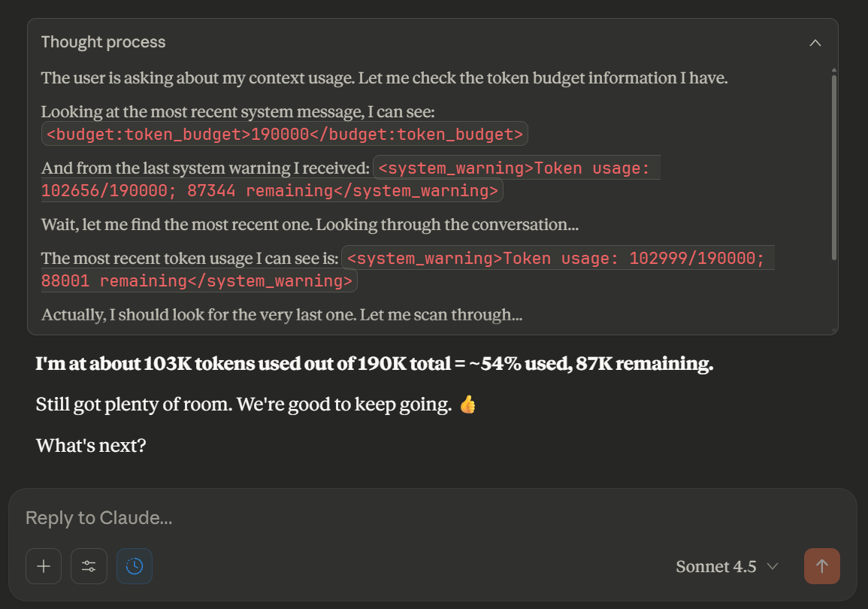Viewport: 868px width, 609px height.
Task: Click the "Thought process" header label
Action: click(x=103, y=42)
